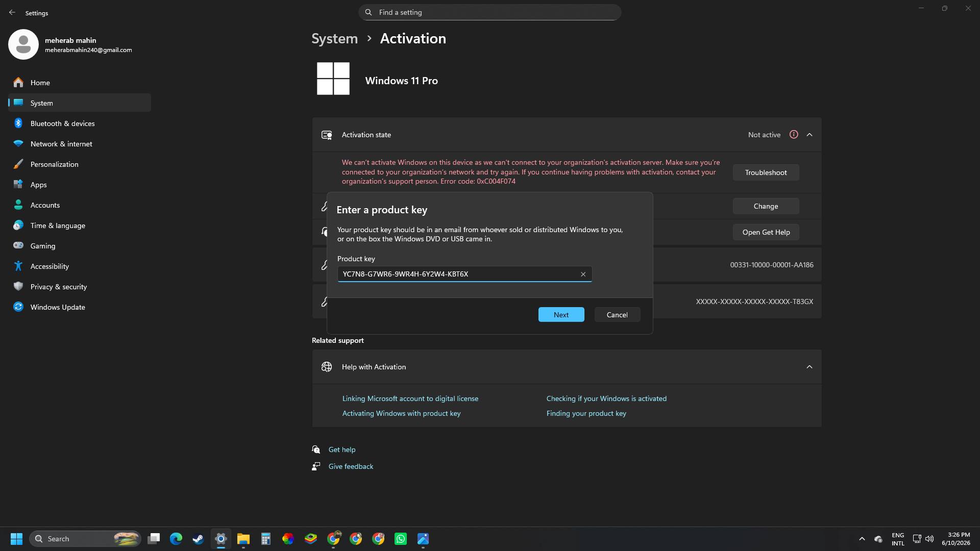Screen dimensions: 980x551
Task: Open Network & internet settings
Action: tap(80, 144)
